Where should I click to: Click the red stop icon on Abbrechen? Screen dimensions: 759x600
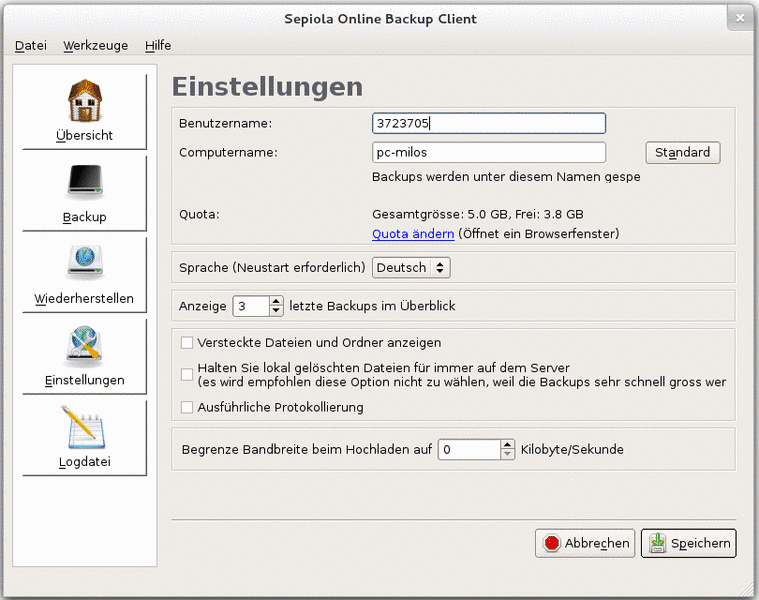pos(551,543)
